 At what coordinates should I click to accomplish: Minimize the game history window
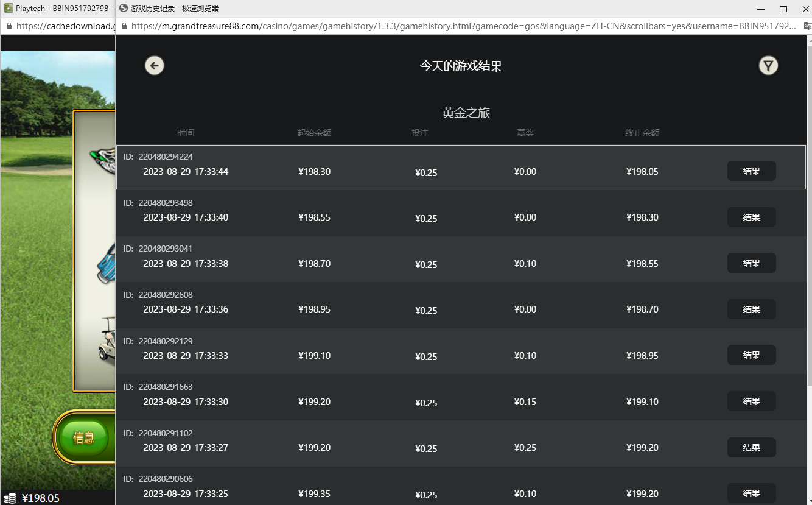click(x=760, y=9)
